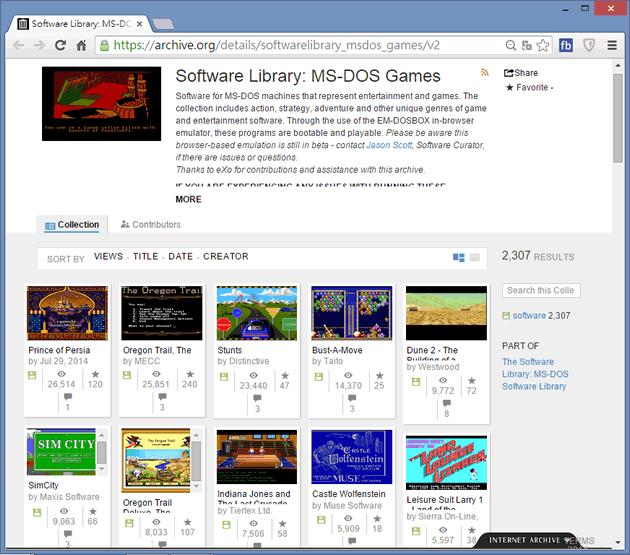Viewport: 630px width, 555px height.
Task: Switch to the Contributors tab
Action: pyautogui.click(x=151, y=225)
